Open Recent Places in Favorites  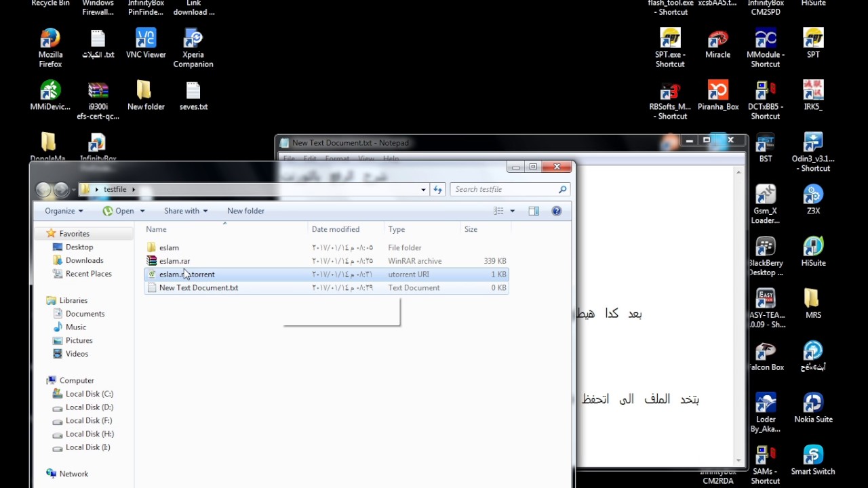[x=88, y=274]
